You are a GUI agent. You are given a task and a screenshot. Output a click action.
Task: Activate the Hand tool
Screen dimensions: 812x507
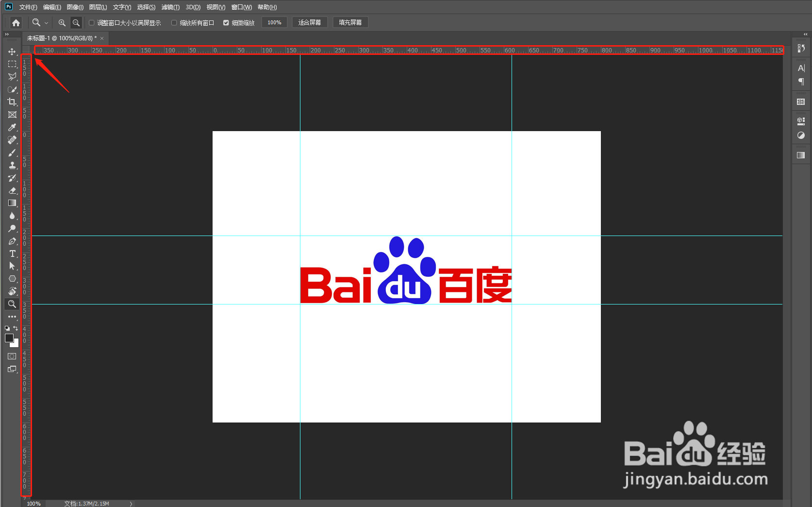tap(12, 291)
